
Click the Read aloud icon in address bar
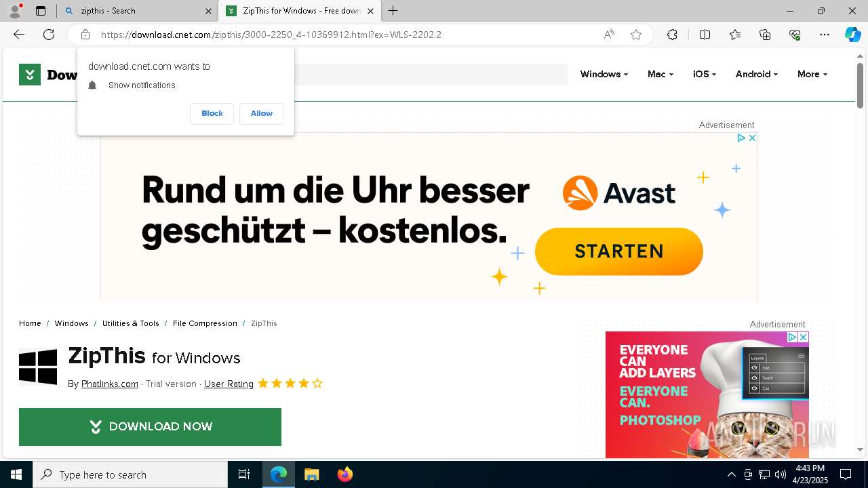(x=609, y=35)
